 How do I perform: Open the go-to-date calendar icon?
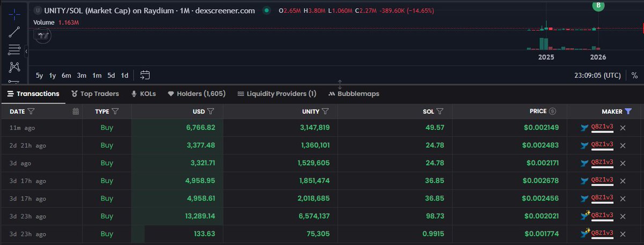tap(145, 75)
